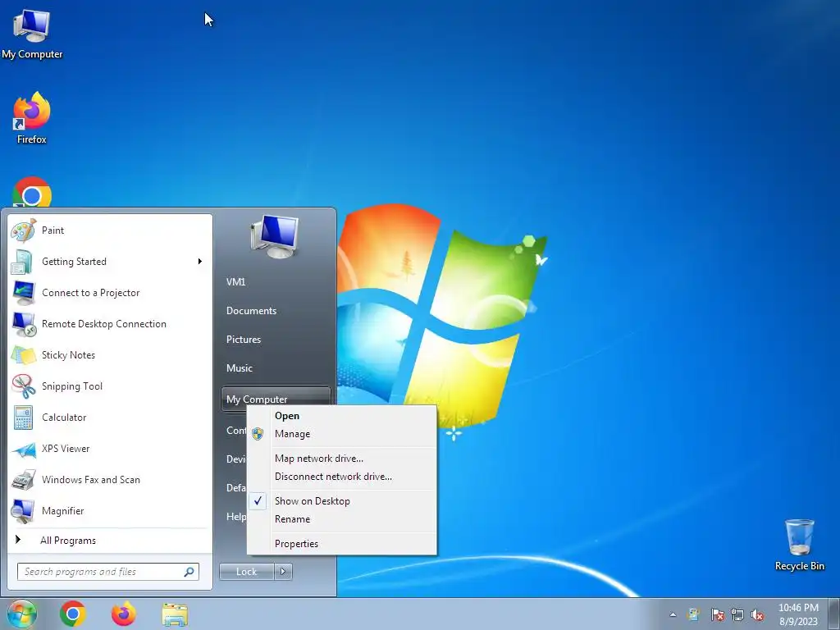Click the Action Center flag tray icon
The image size is (840, 630).
pos(717,614)
